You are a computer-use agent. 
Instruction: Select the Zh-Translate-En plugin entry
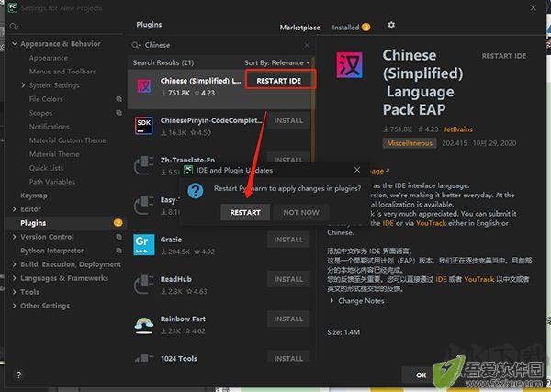click(187, 160)
